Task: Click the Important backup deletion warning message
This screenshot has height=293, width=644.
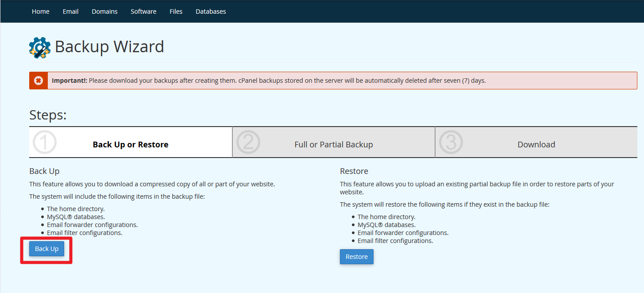Action: (269, 81)
